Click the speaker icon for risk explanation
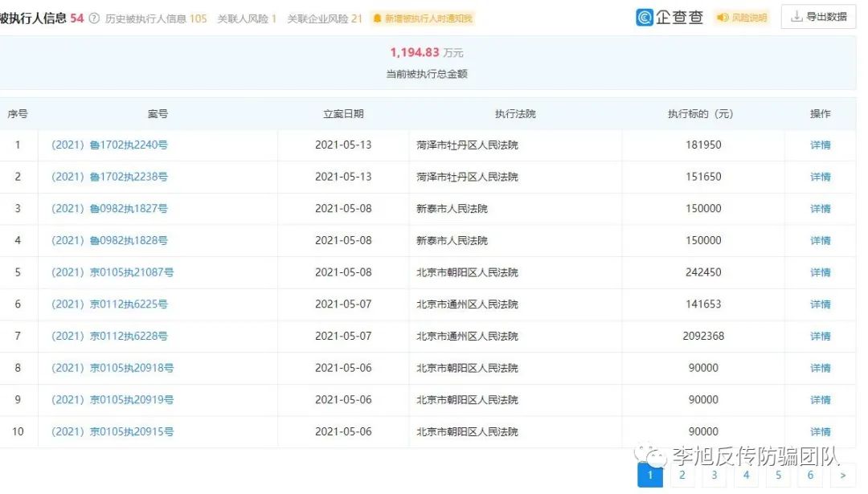Viewport: 868px width, 494px height. click(722, 18)
